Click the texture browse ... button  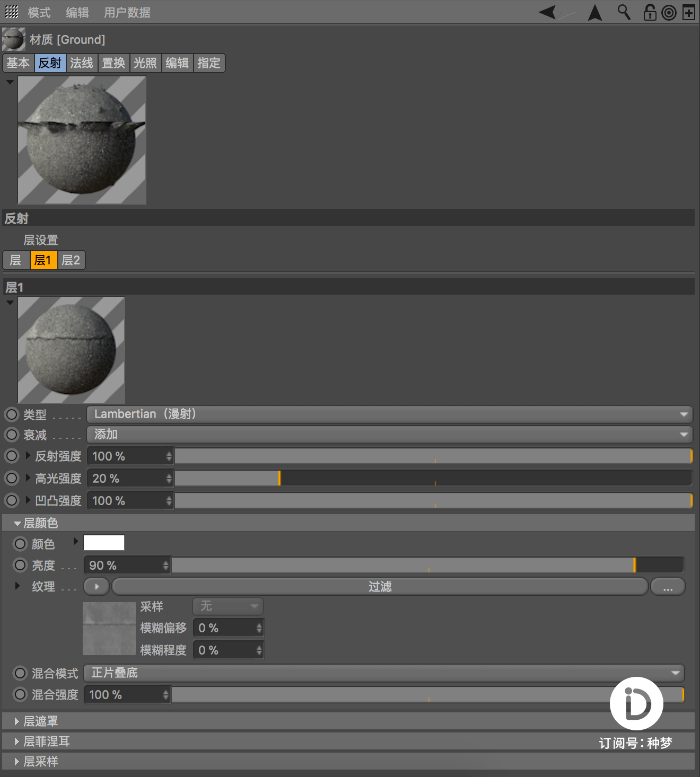tap(668, 587)
